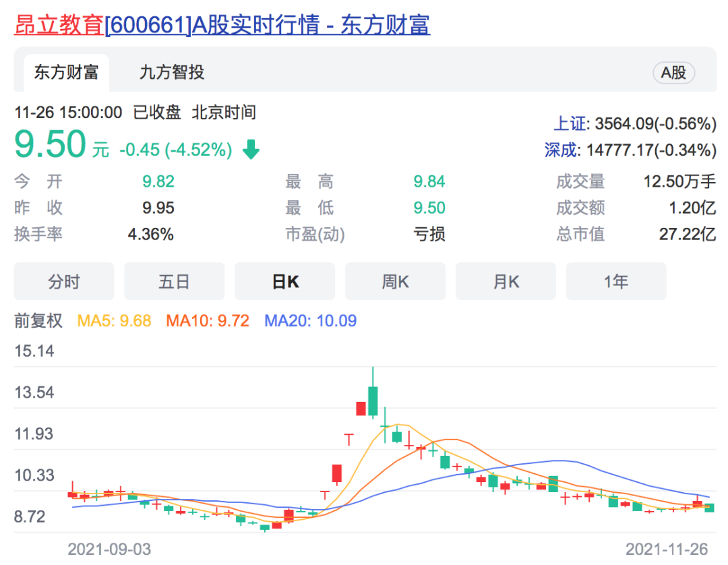Open the 深成 index link
728x565 pixels.
click(561, 150)
